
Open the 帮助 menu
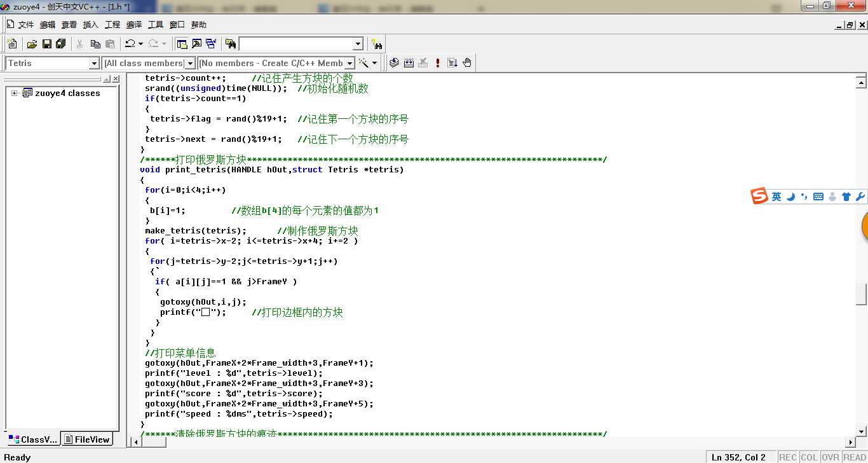(x=199, y=24)
